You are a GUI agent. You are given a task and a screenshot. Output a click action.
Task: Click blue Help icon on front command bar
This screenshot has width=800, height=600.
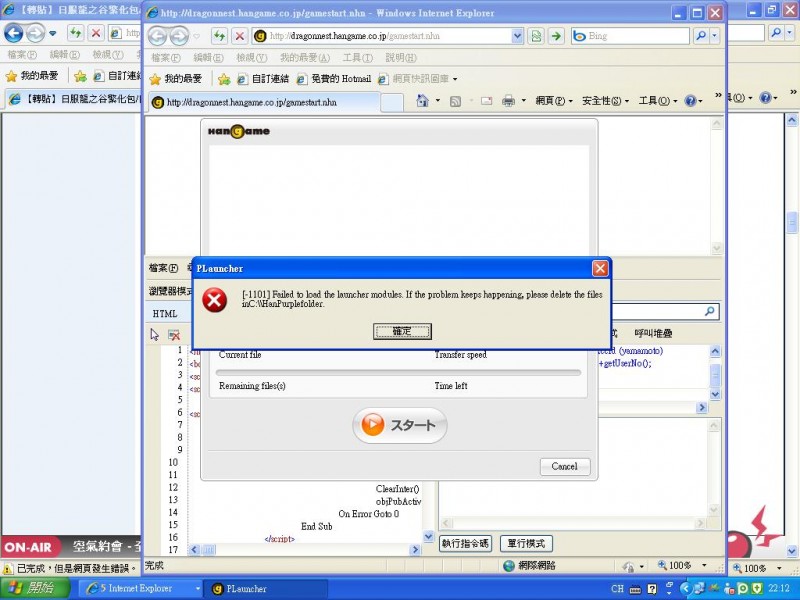point(690,101)
